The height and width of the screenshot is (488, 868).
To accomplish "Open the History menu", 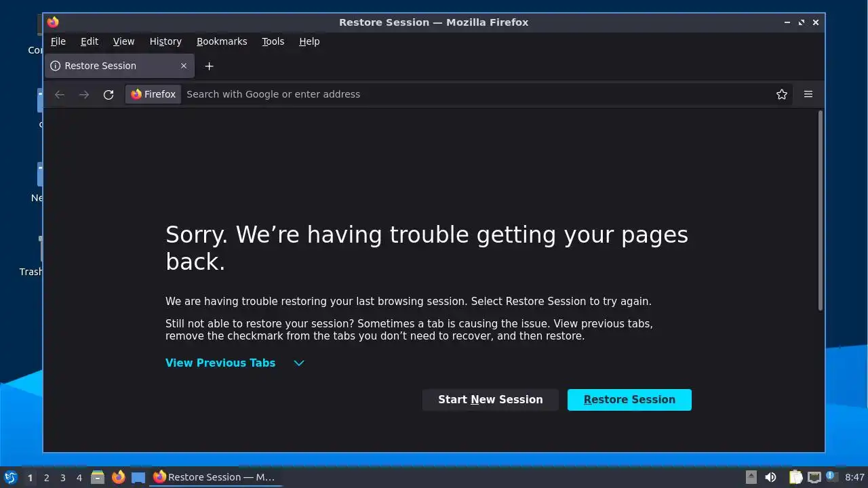I will (x=165, y=41).
